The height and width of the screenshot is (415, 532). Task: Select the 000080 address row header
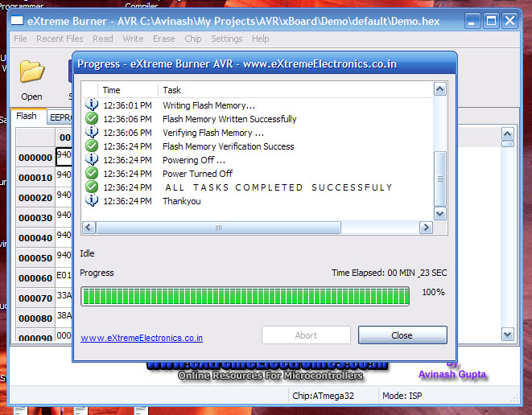tap(35, 318)
